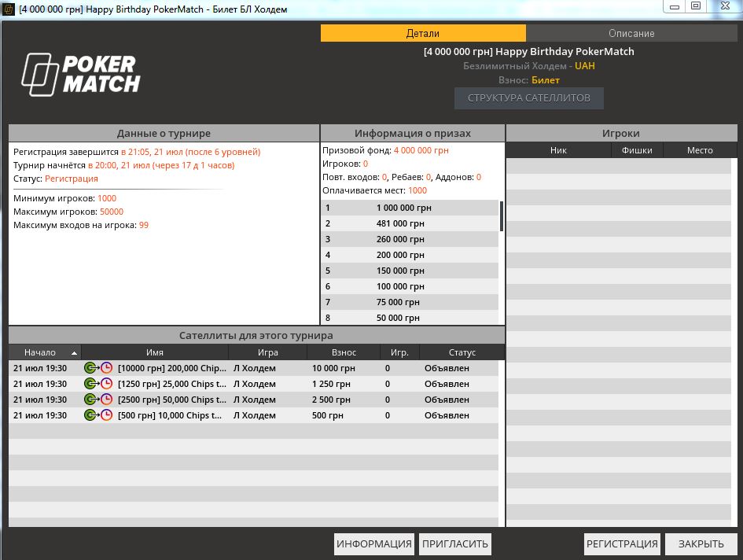Viewport: 743px width, 560px height.
Task: Select the [500 грн] 10,000 Chips satellite
Action: point(253,415)
